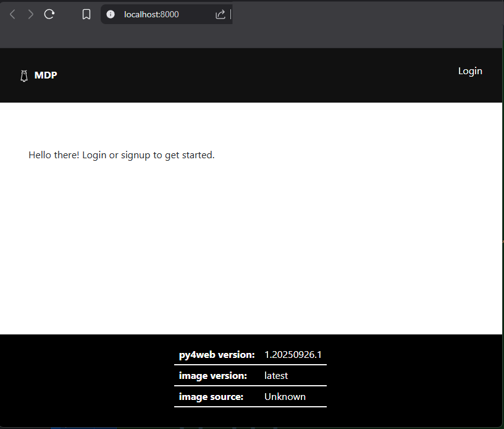View site information icon in address bar
Viewport: 504px width, 429px height.
tap(111, 14)
